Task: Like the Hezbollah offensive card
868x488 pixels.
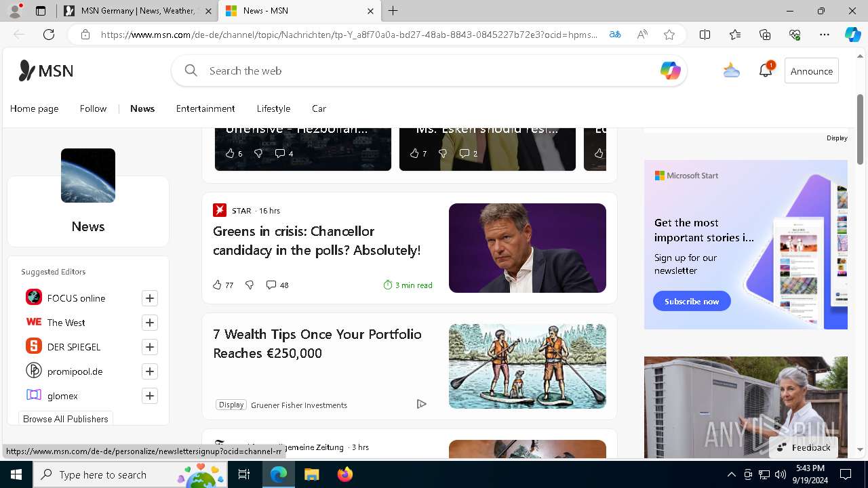Action: (233, 154)
